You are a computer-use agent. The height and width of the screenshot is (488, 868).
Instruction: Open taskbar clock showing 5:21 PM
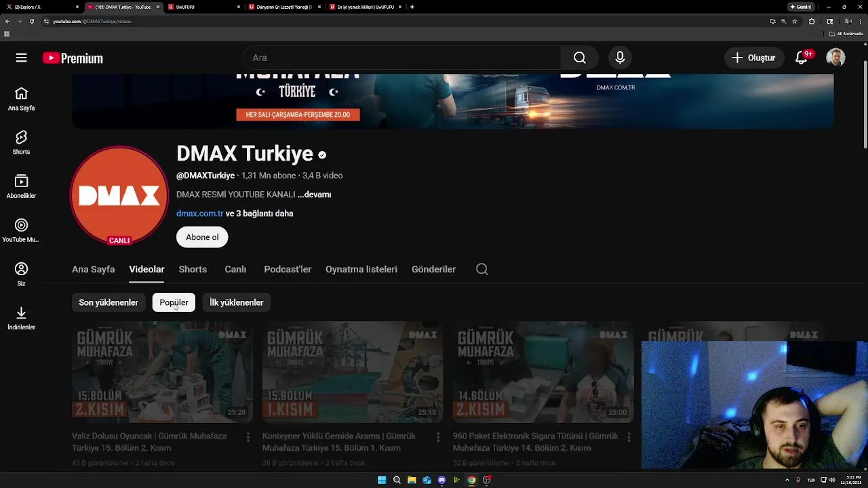850,480
